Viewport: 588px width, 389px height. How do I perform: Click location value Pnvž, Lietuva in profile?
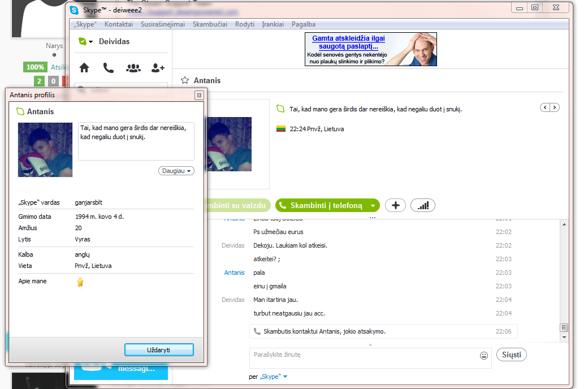(x=93, y=266)
